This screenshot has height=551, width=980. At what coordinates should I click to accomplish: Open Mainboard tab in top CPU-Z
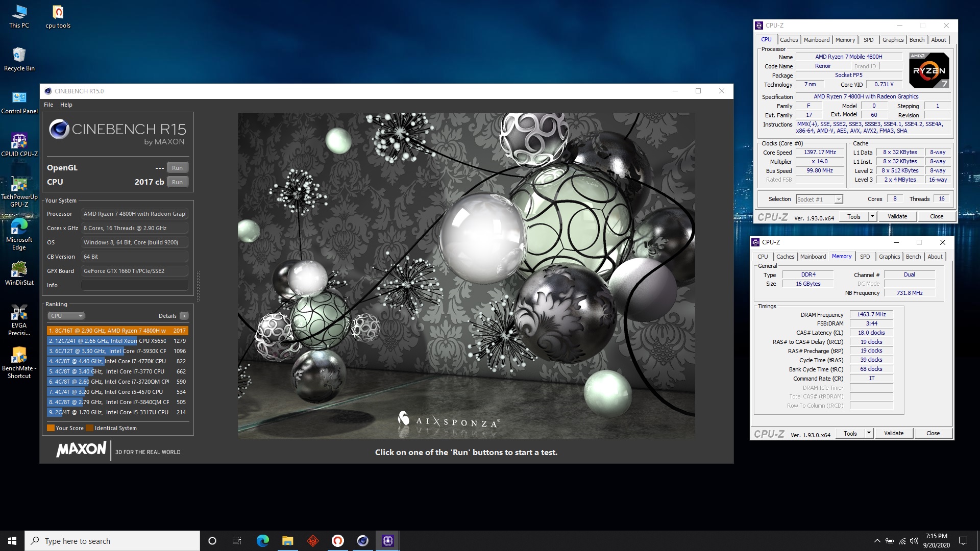(x=816, y=40)
